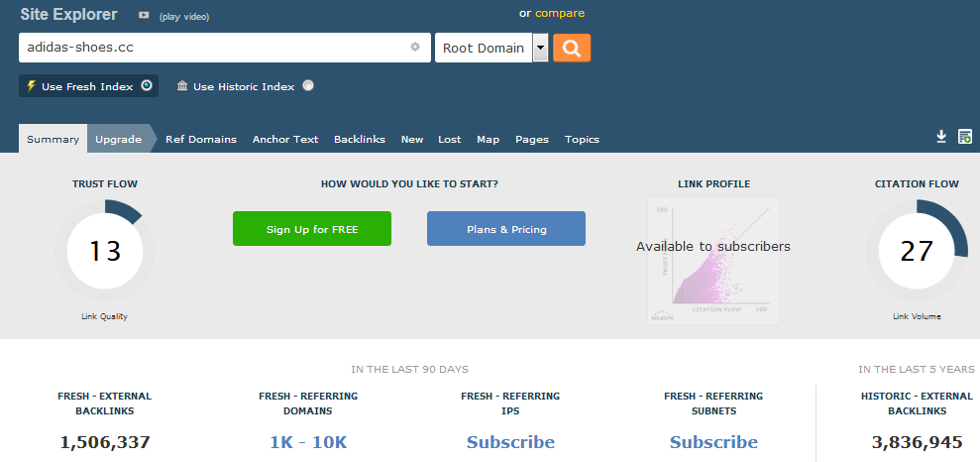Open the Backlinks tab
Image resolution: width=980 pixels, height=462 pixels.
[360, 140]
